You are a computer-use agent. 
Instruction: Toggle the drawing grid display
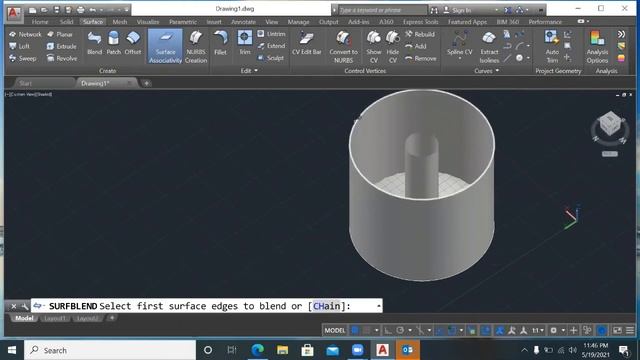[x=355, y=330]
